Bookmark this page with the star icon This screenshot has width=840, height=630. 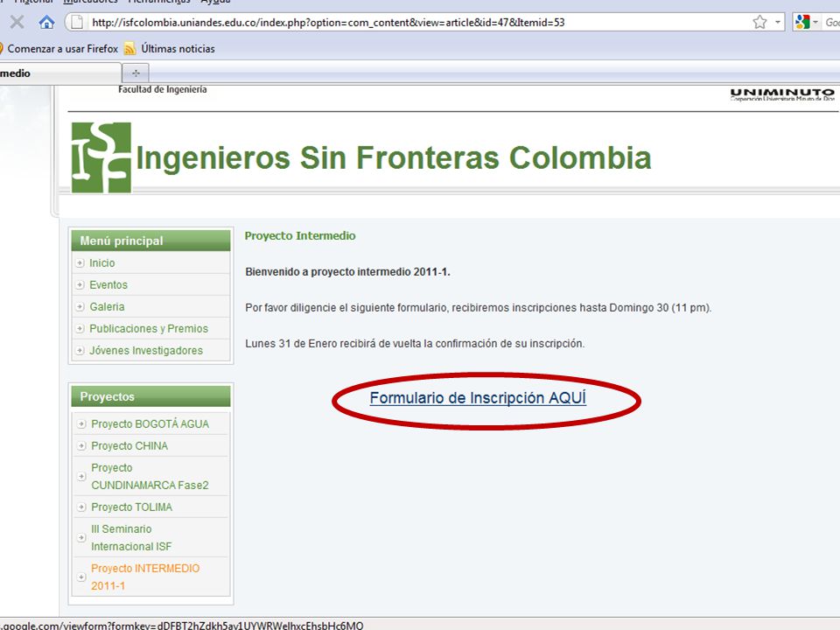759,22
